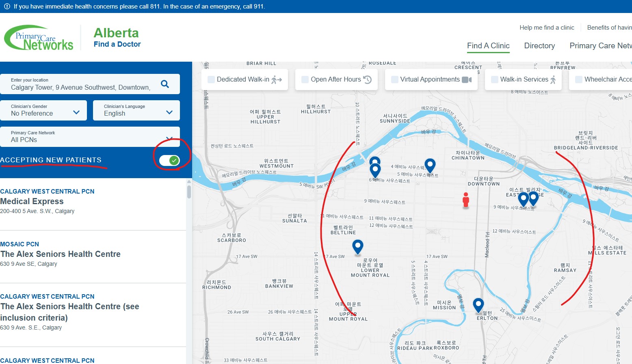Enable the Open After Hours checkbox
This screenshot has width=632, height=364.
pyautogui.click(x=305, y=80)
